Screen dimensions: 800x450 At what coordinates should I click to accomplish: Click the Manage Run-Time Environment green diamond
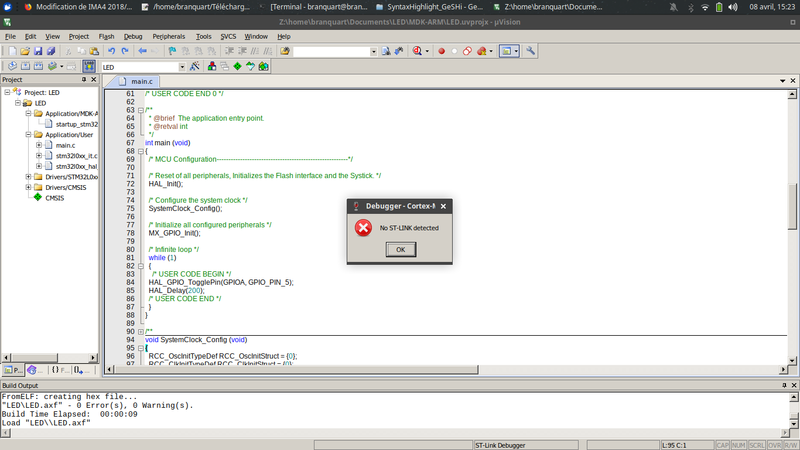click(237, 67)
